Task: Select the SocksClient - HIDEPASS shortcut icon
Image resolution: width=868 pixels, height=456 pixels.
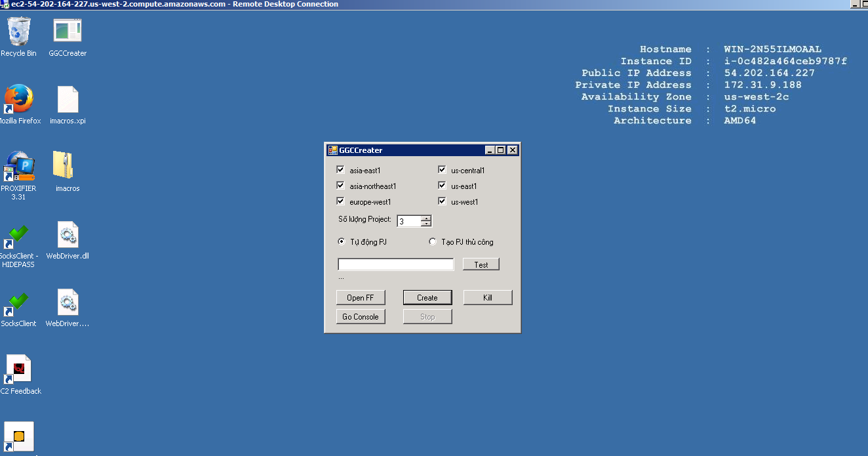Action: [x=18, y=235]
